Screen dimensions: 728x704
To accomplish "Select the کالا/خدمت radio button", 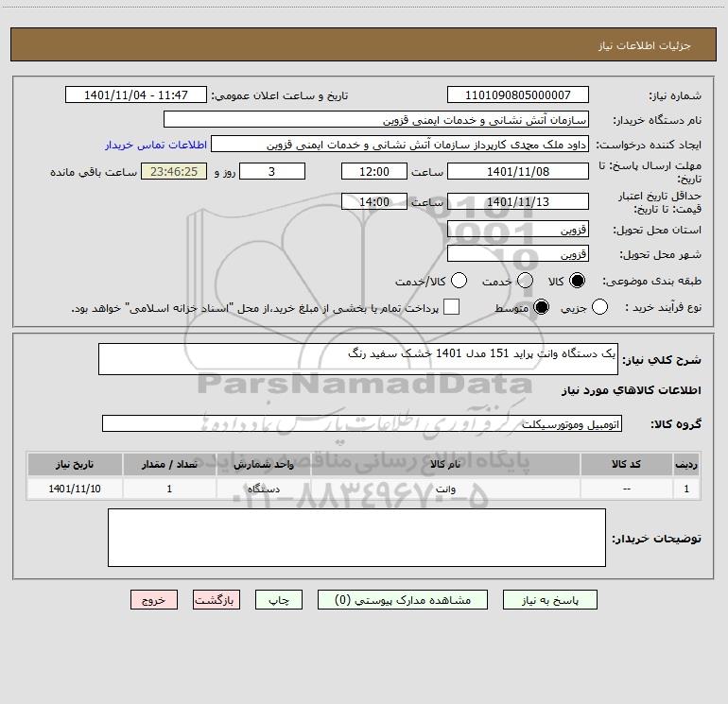I will point(459,281).
